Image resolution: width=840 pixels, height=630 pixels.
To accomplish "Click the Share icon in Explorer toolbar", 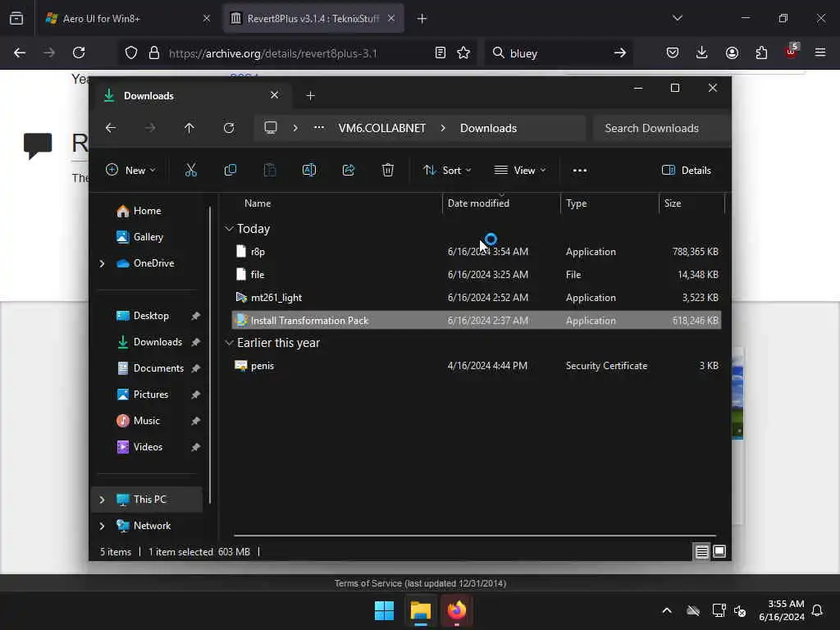I will (348, 171).
